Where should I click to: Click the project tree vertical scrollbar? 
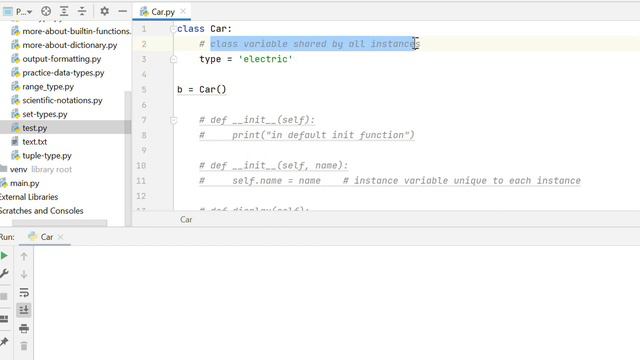pyautogui.click(x=128, y=158)
